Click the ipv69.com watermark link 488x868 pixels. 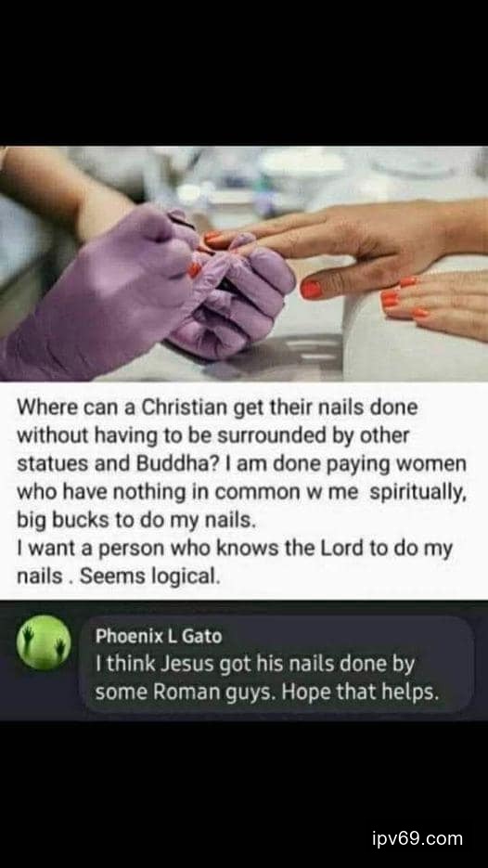pos(417,838)
